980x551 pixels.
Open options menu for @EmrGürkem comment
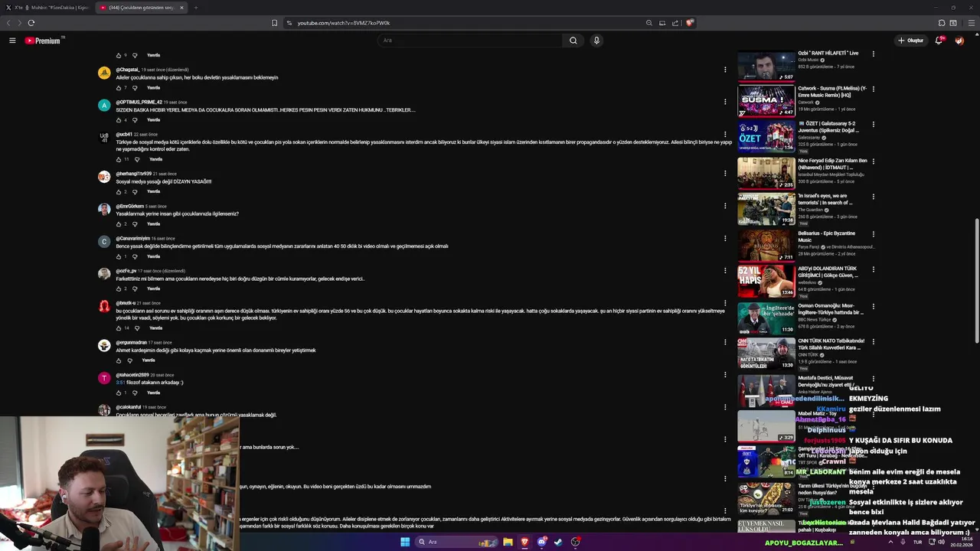(x=725, y=206)
